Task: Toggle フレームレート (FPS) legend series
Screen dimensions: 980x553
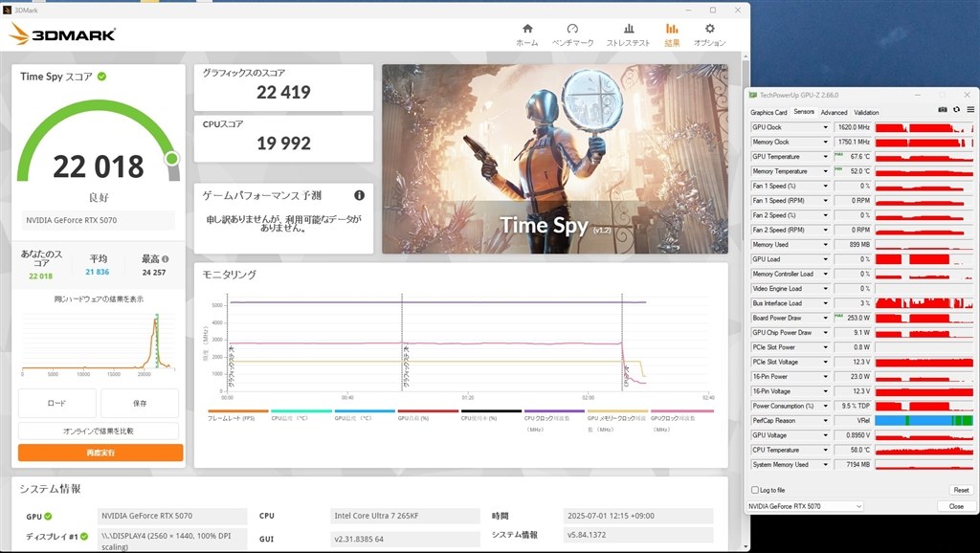Action: (237, 415)
